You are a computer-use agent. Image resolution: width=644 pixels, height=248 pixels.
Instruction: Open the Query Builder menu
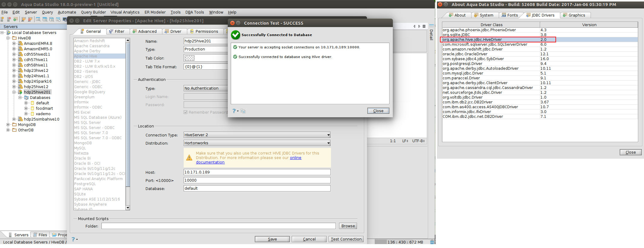click(93, 12)
